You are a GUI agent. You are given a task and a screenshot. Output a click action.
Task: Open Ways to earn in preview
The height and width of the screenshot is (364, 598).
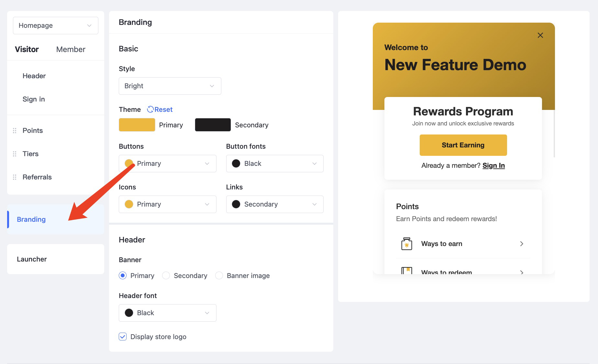pyautogui.click(x=463, y=244)
